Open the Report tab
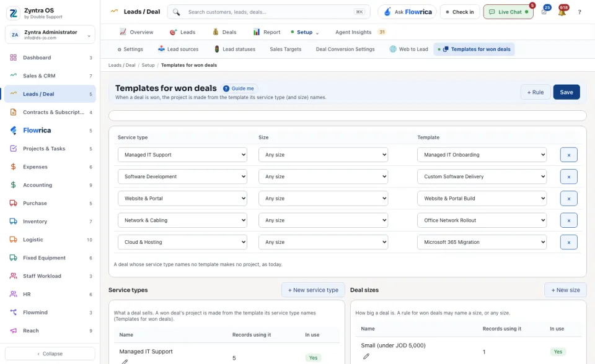Image resolution: width=595 pixels, height=364 pixels. (267, 32)
